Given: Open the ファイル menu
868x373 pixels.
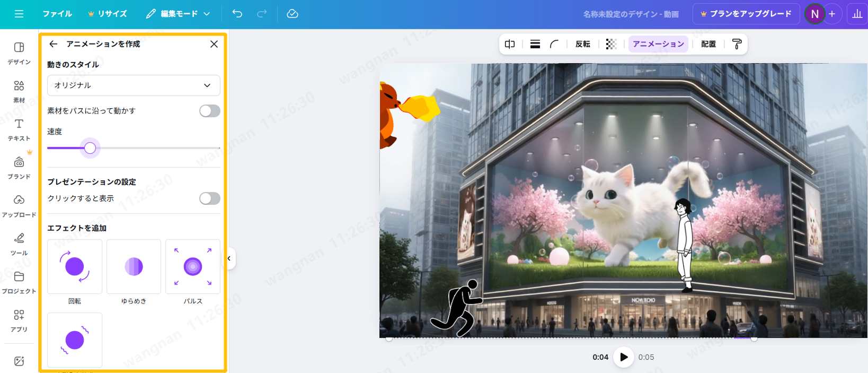Looking at the screenshot, I should (x=57, y=14).
